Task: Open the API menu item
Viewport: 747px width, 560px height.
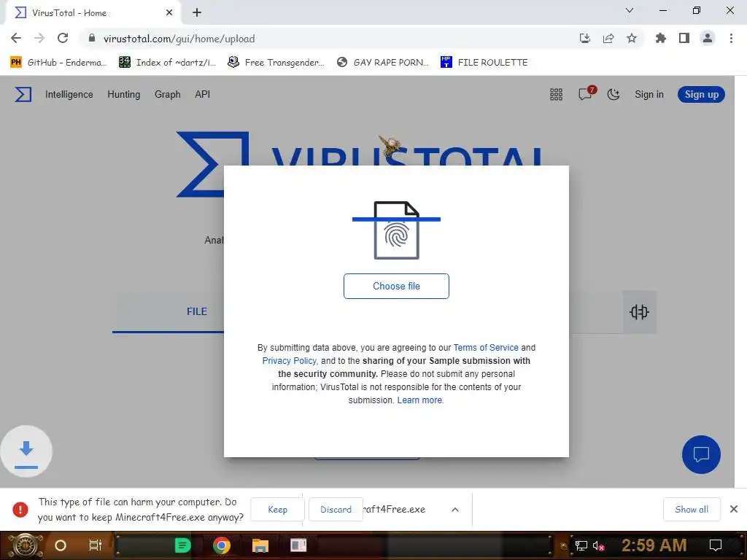Action: (x=203, y=94)
